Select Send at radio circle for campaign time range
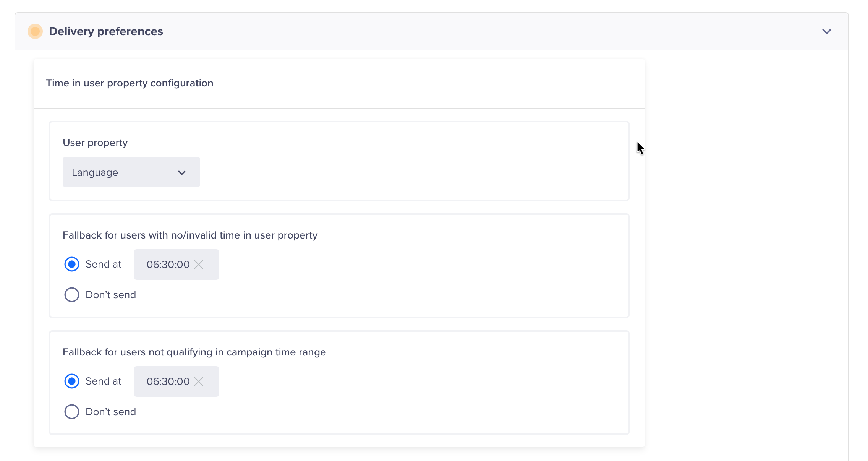868x461 pixels. [72, 381]
